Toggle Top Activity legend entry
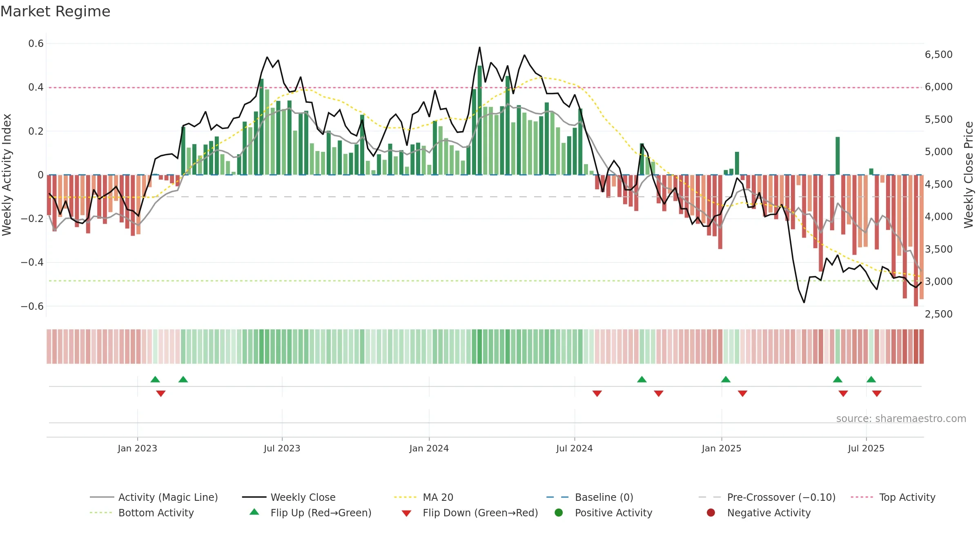Screen dimensions: 980x551 (x=893, y=497)
